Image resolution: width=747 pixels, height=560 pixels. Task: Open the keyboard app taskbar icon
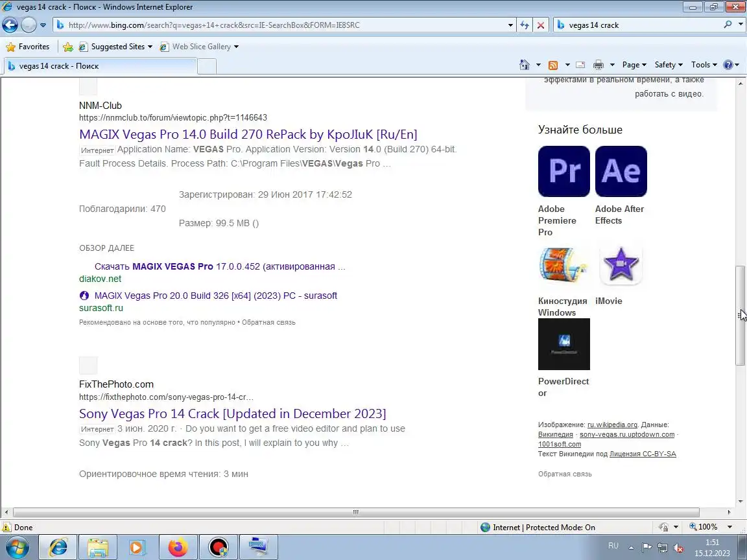pyautogui.click(x=257, y=547)
